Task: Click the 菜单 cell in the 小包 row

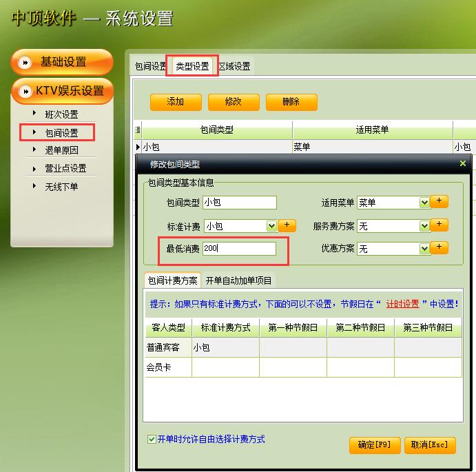Action: (372, 147)
